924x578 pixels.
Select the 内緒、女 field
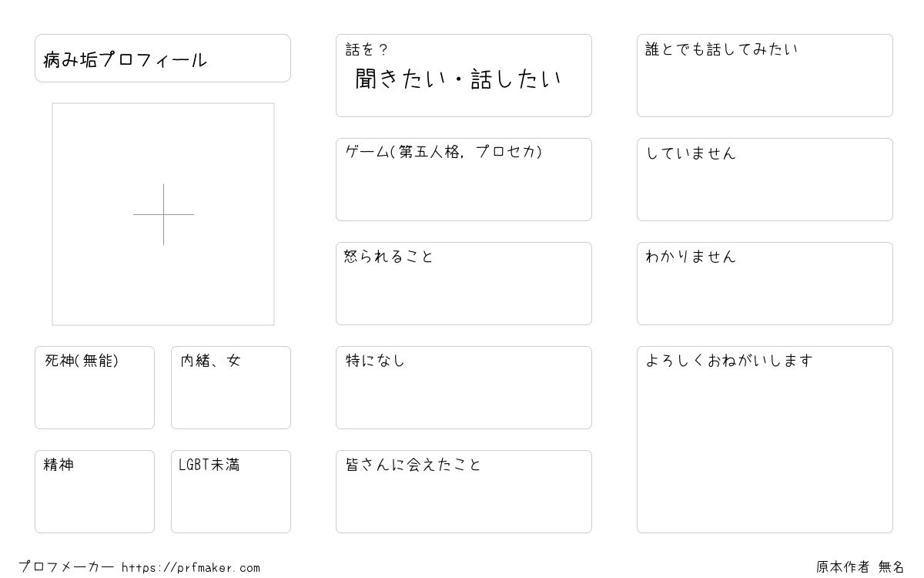point(231,388)
